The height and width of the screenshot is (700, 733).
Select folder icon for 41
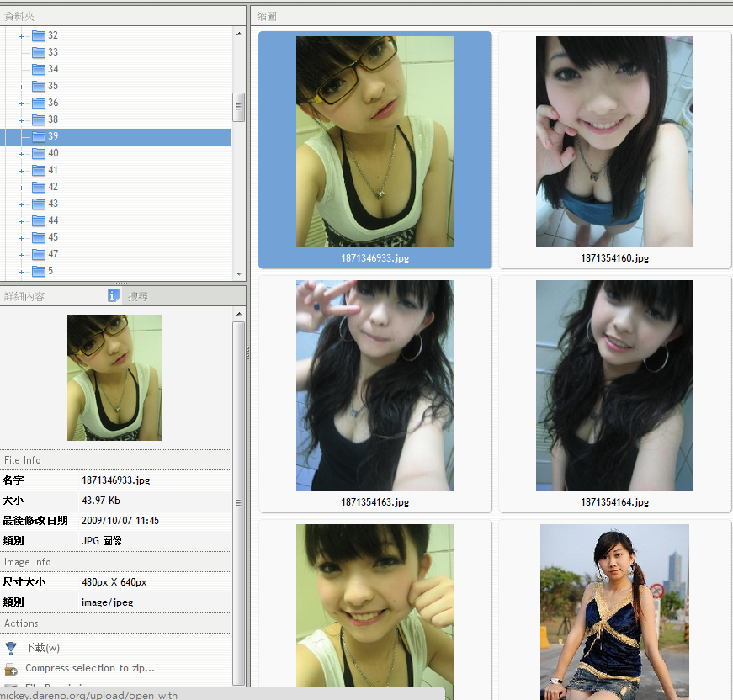[x=39, y=170]
